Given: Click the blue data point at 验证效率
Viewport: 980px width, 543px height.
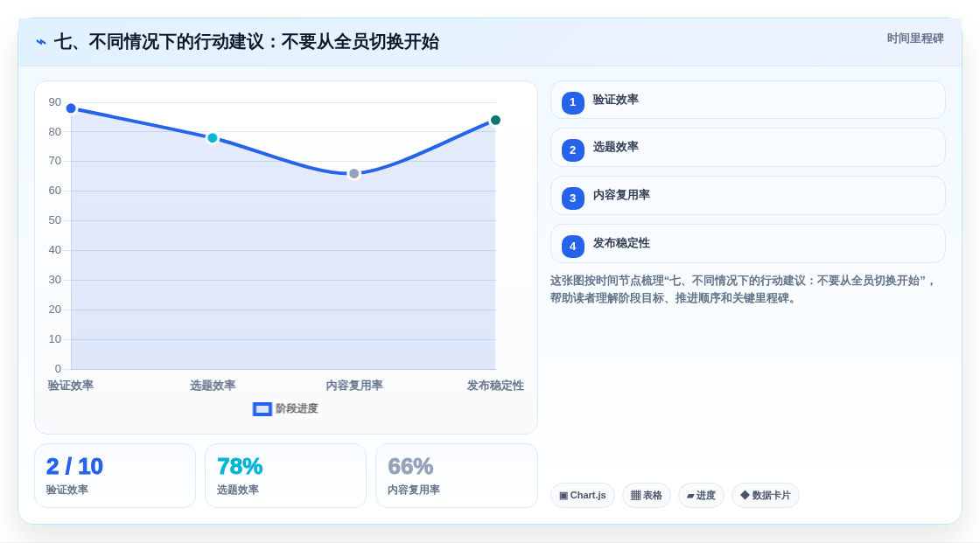Looking at the screenshot, I should tap(71, 108).
